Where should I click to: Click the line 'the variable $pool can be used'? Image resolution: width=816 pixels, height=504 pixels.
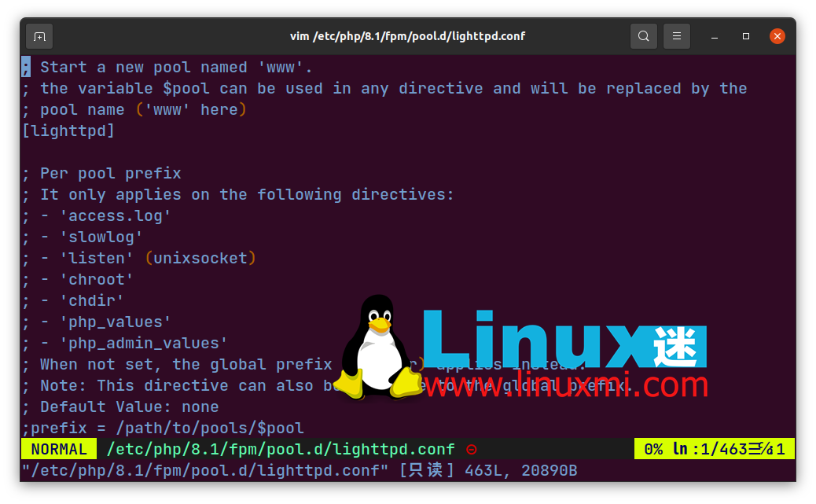pos(384,89)
